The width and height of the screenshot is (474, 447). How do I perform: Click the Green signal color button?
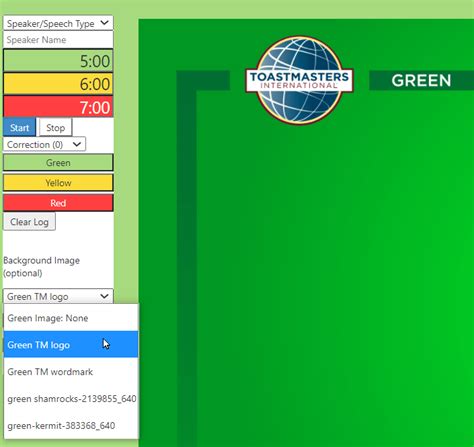coord(58,163)
